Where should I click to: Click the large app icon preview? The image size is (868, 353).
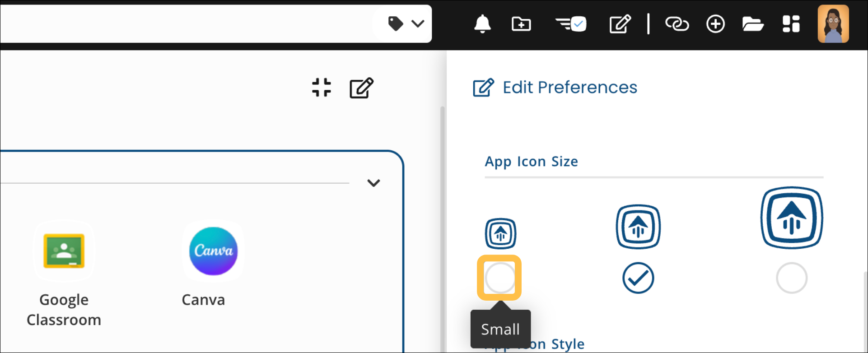(792, 218)
